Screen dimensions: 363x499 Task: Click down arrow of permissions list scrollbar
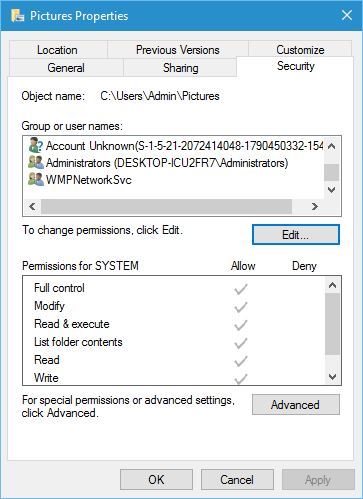[332, 377]
